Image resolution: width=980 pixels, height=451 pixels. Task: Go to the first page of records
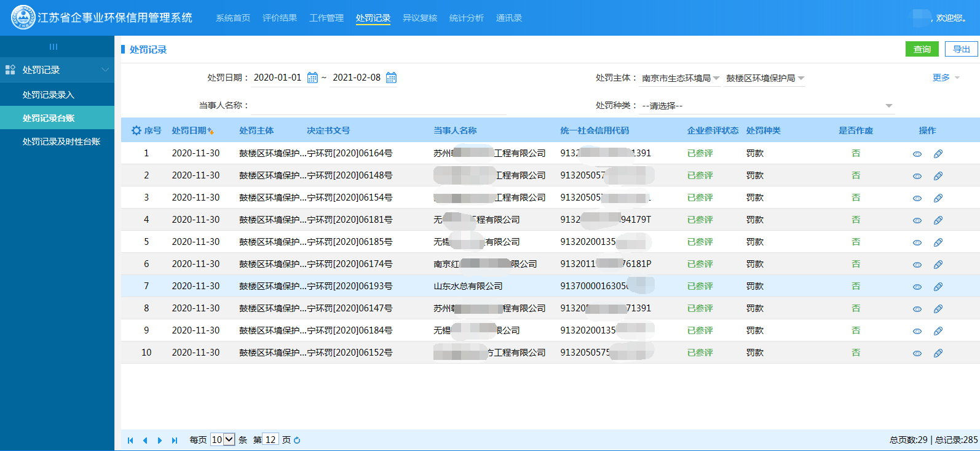[x=130, y=440]
